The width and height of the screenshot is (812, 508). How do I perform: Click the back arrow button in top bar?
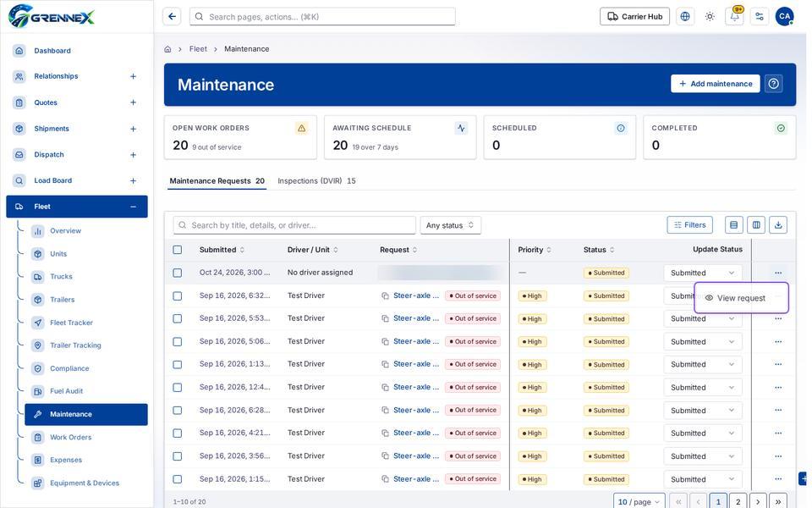click(x=172, y=17)
